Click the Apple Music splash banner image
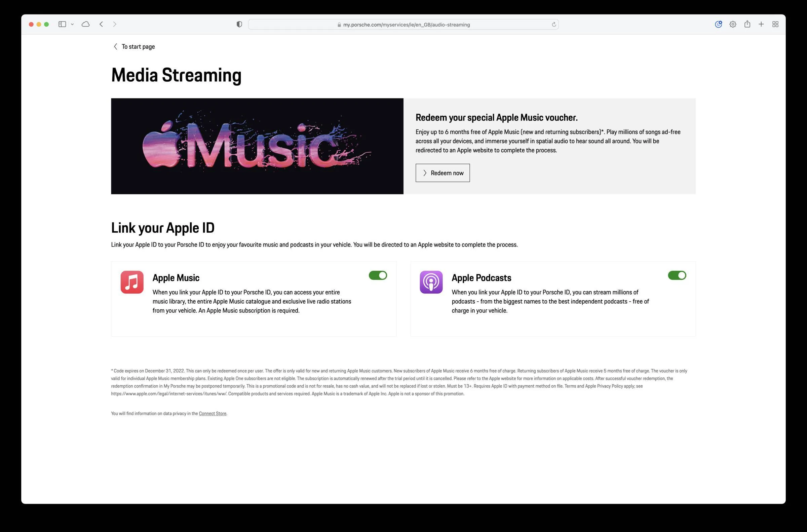 257,146
